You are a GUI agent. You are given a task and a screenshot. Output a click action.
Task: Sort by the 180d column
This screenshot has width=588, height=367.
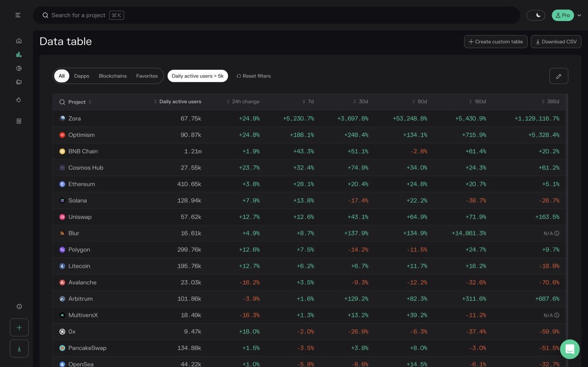(x=477, y=102)
